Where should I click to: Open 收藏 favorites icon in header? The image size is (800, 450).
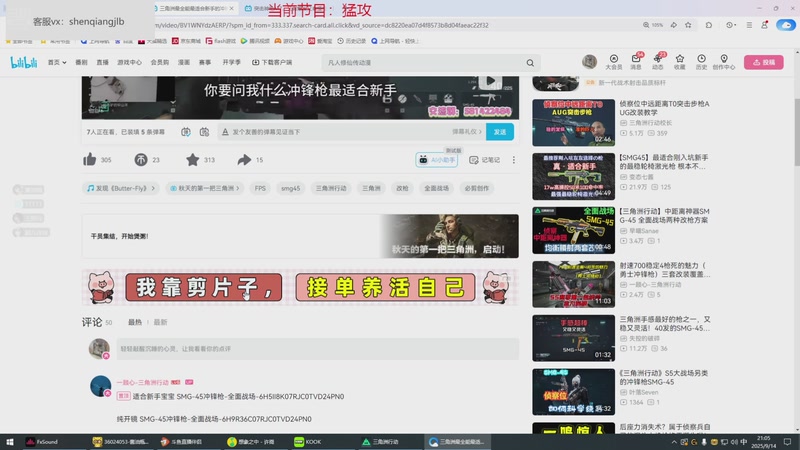680,62
